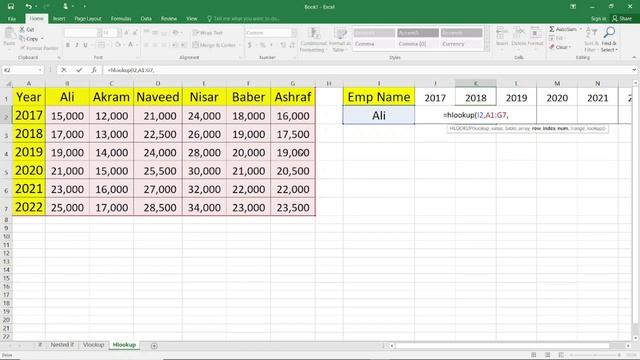
Task: Apply the Currency cell style
Action: tap(461, 44)
